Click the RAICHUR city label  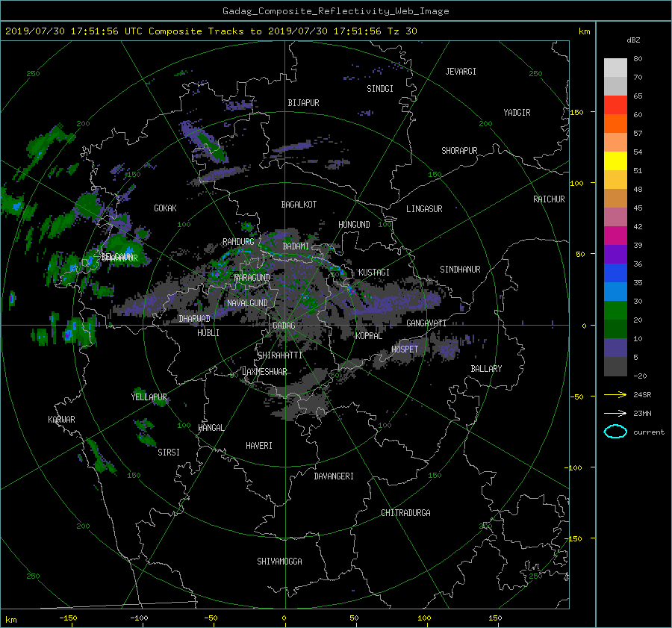(x=549, y=199)
